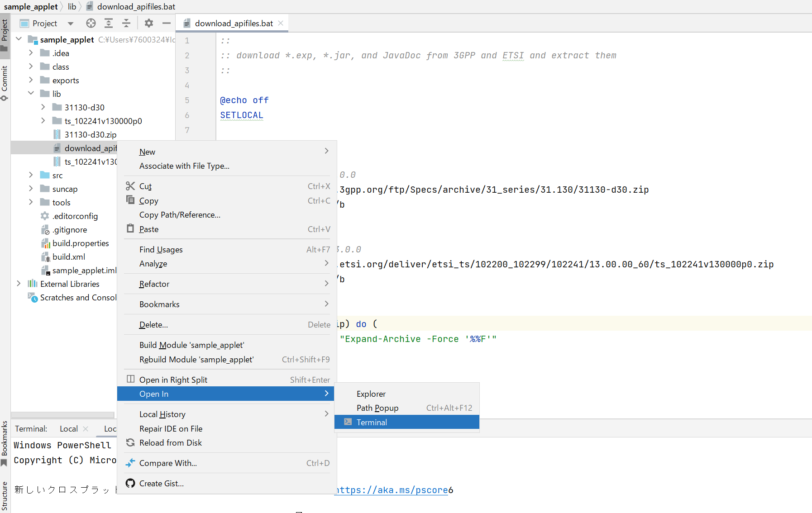This screenshot has width=812, height=513.
Task: Expand the src folder
Action: tap(31, 175)
